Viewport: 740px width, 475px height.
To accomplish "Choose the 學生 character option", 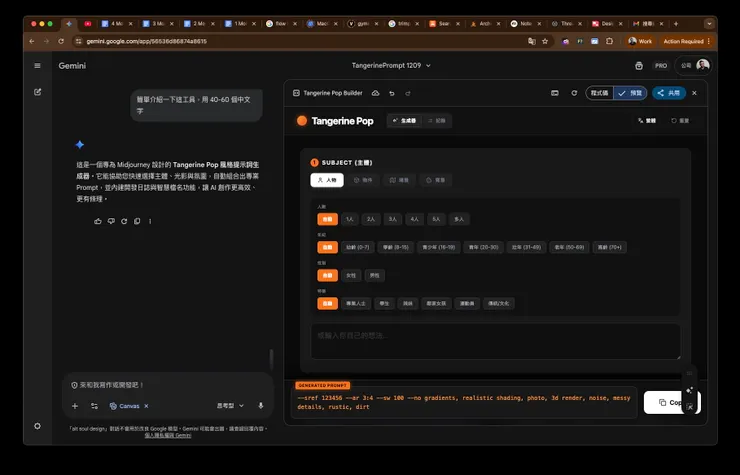I will (x=384, y=303).
